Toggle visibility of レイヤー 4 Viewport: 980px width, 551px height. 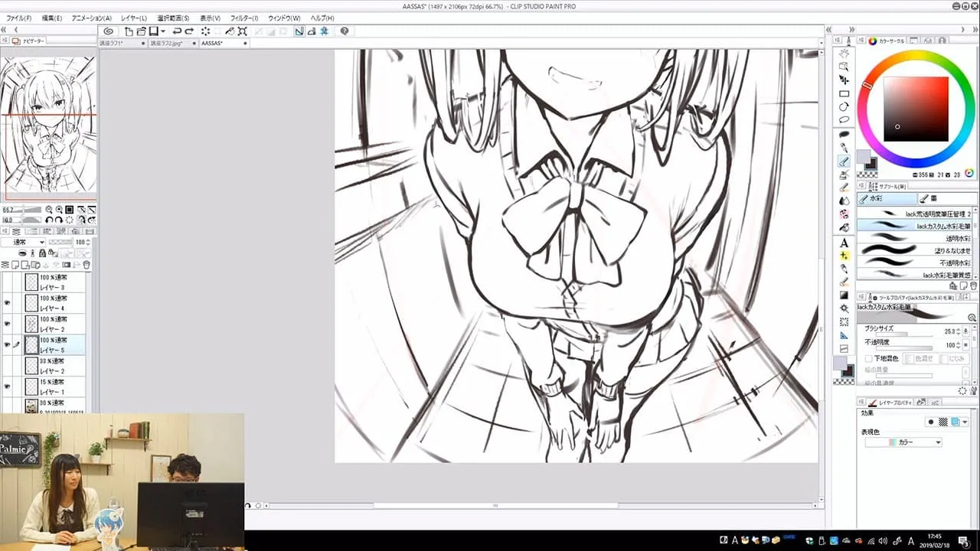[x=8, y=301]
